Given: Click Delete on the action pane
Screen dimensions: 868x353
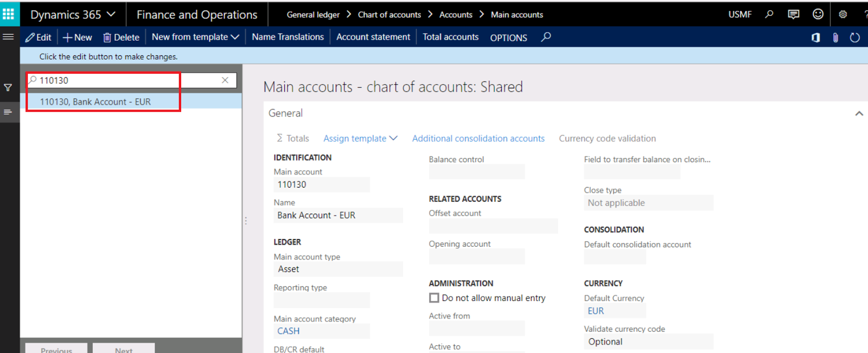Looking at the screenshot, I should (122, 37).
